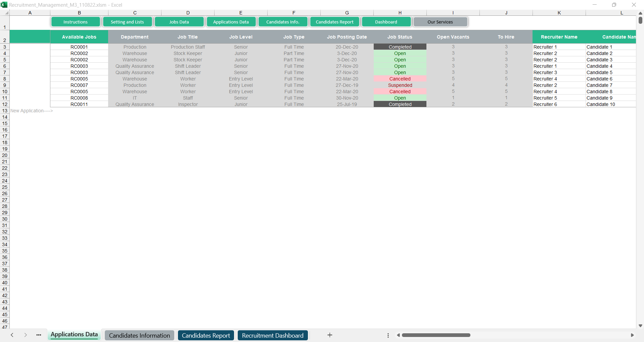Screen dimensions: 644x342
Task: Open the Dashboard navigation button
Action: [386, 22]
